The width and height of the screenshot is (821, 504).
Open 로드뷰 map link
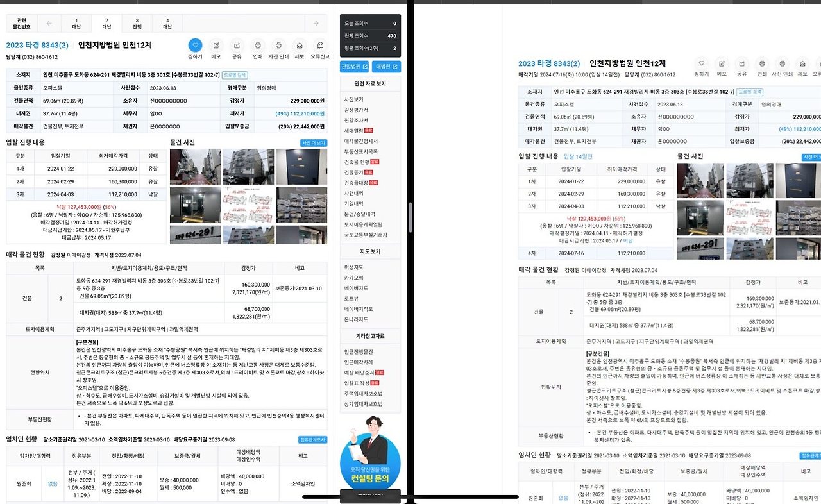351,298
